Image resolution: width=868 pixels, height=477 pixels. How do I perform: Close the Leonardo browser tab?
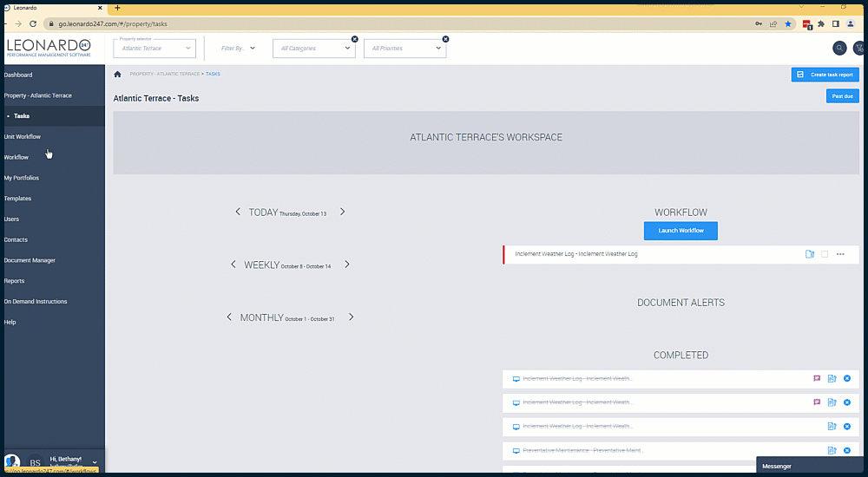click(100, 8)
